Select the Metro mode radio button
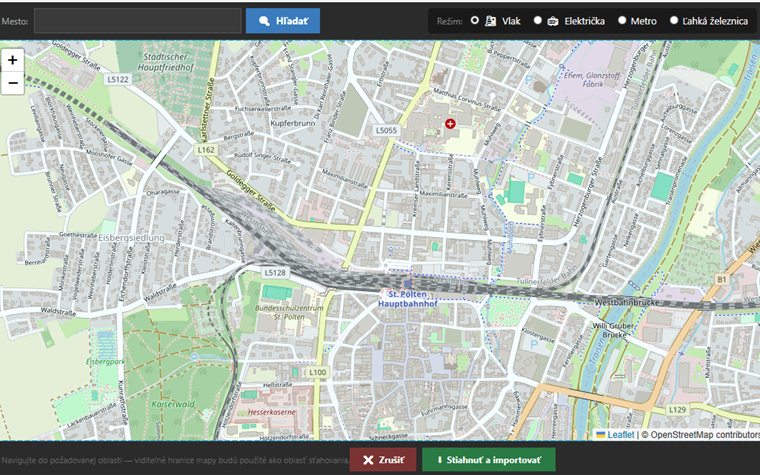Viewport: 760px width, 475px height. click(x=622, y=20)
